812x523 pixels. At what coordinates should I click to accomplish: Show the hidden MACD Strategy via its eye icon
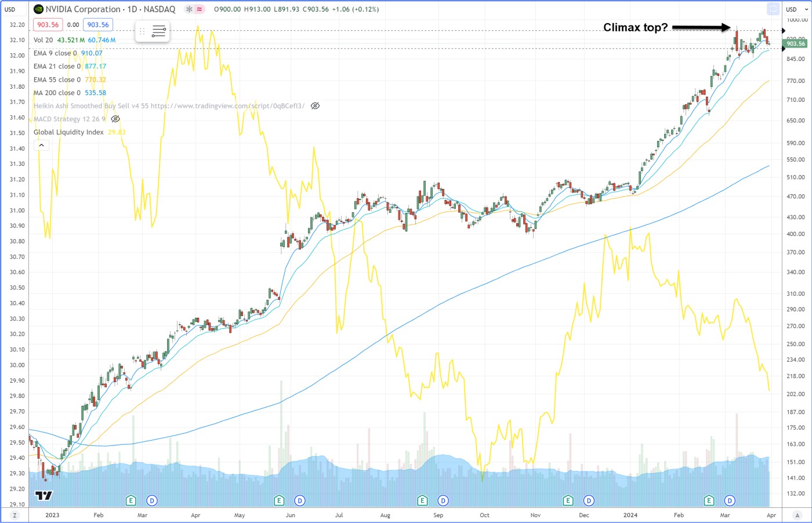[x=115, y=119]
